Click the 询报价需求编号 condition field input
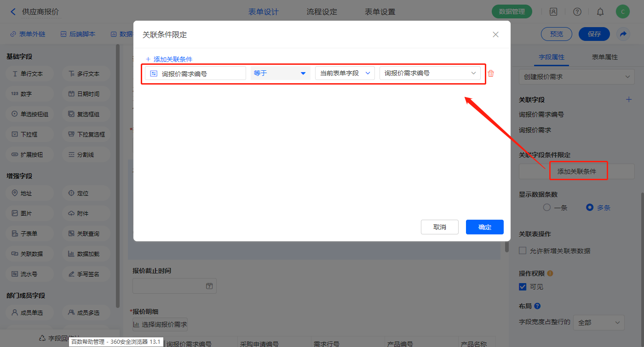This screenshot has width=644, height=347. coord(195,74)
